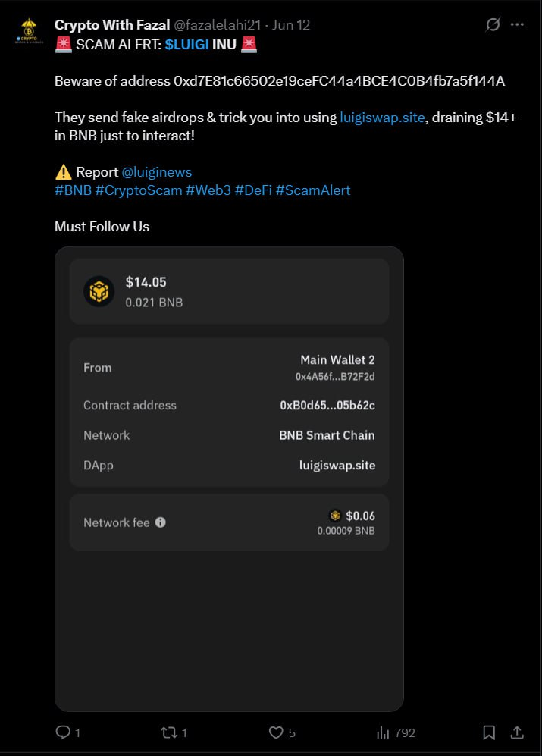Screen dimensions: 542x756
Task: Browse the #CryptoScam hashtag
Action: pyautogui.click(x=139, y=190)
